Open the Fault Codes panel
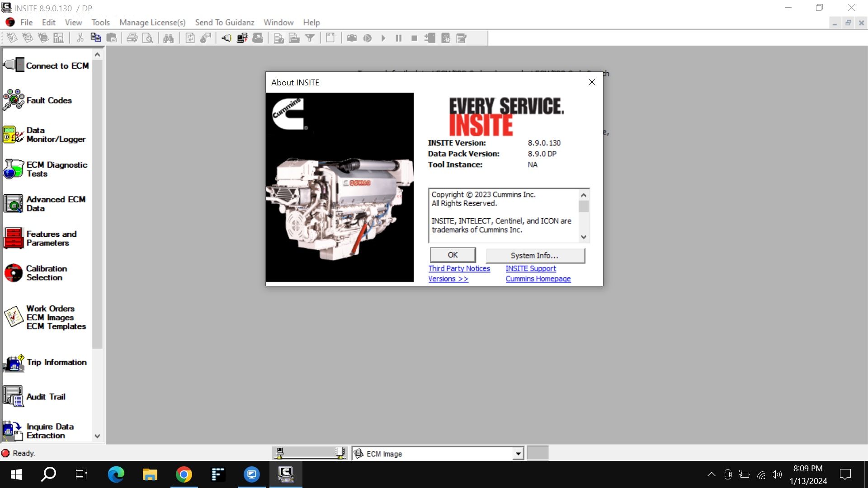Image resolution: width=868 pixels, height=488 pixels. point(38,100)
